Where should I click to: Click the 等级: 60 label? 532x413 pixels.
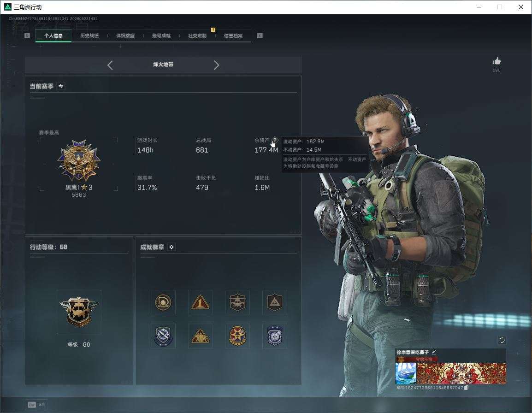click(x=79, y=344)
